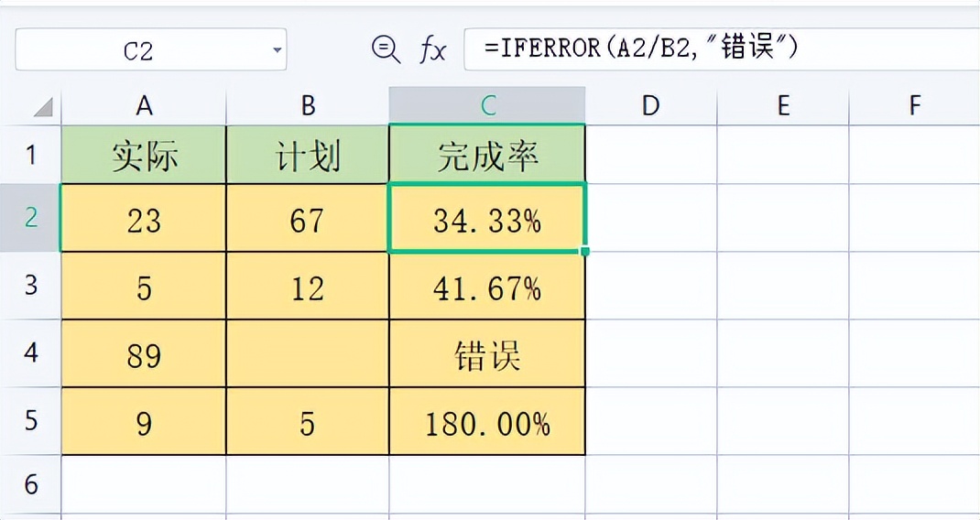Viewport: 980px width, 520px height.
Task: Select row 4 header
Action: coord(30,353)
